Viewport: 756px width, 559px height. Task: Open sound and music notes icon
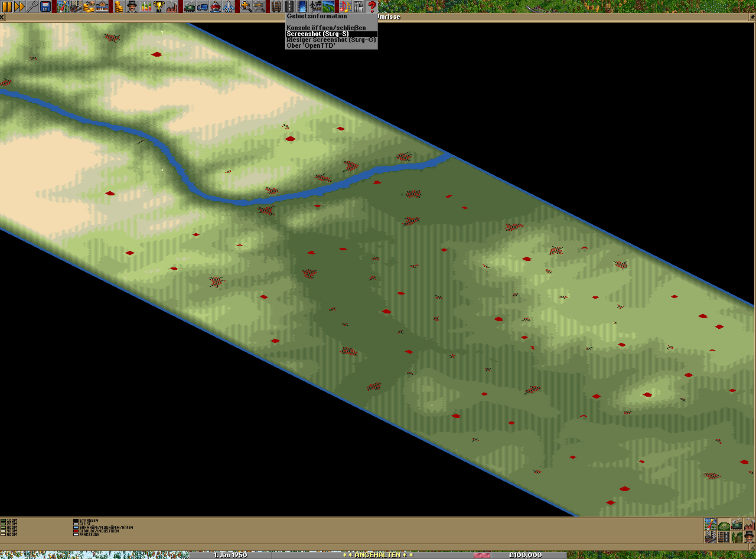click(x=345, y=6)
